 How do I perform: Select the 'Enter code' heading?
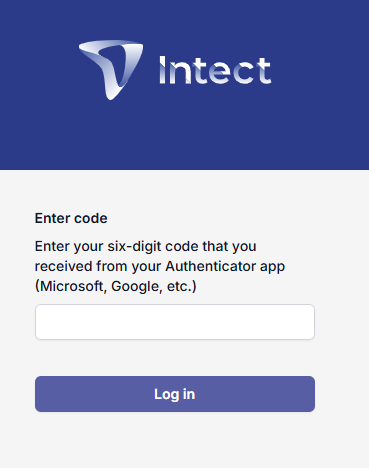point(71,218)
